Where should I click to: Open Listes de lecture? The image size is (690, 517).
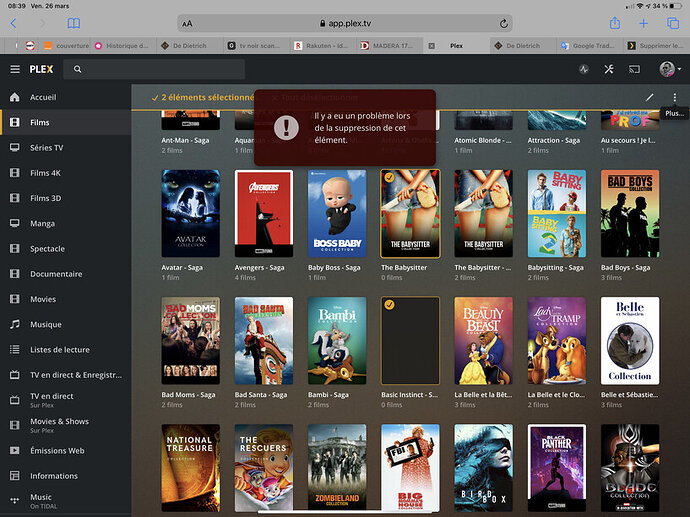coord(66,349)
